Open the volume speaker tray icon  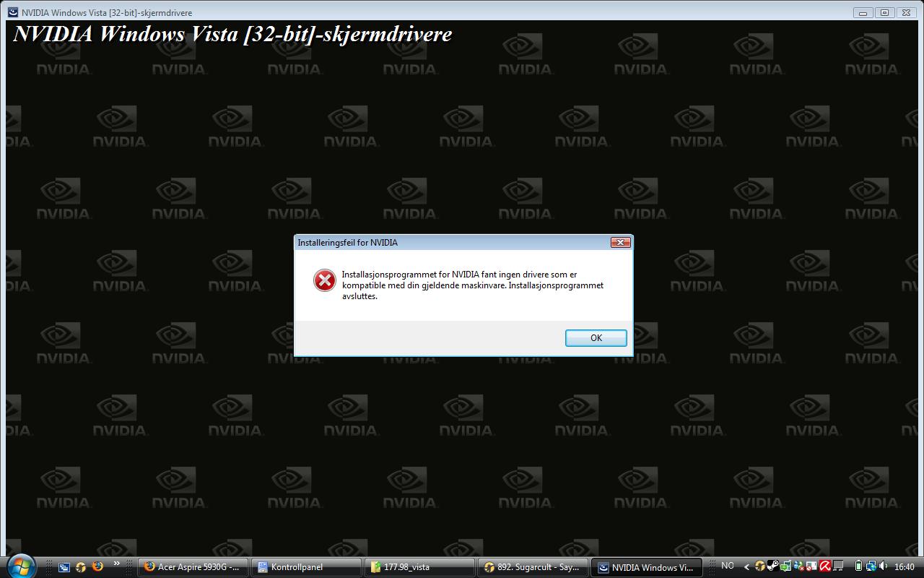(x=884, y=566)
